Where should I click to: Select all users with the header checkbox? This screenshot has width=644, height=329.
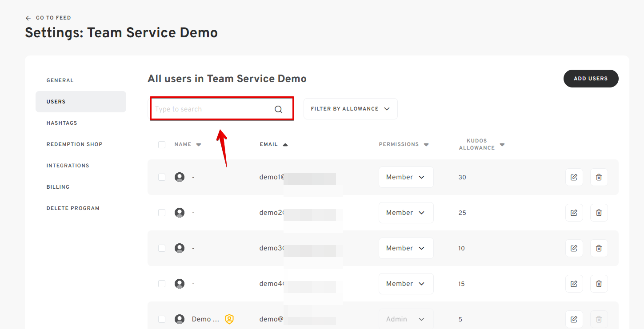coord(162,144)
